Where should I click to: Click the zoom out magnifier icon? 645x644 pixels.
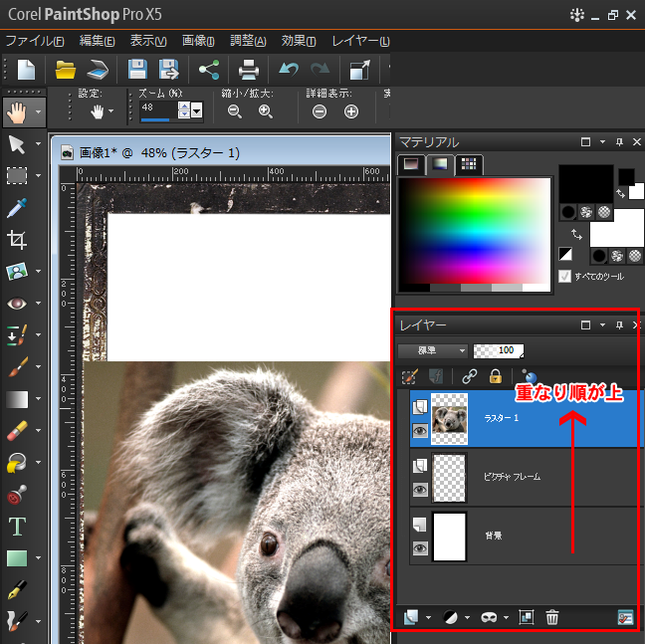(x=235, y=111)
